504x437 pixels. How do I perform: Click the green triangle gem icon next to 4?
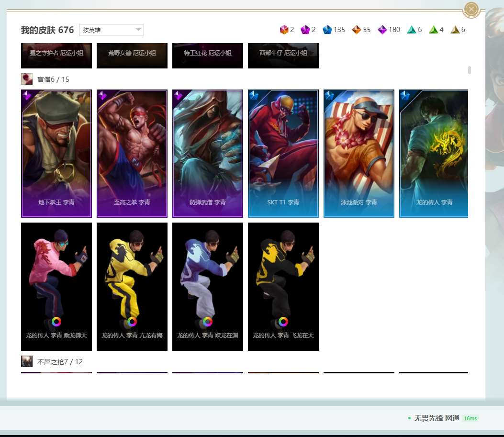click(x=434, y=30)
